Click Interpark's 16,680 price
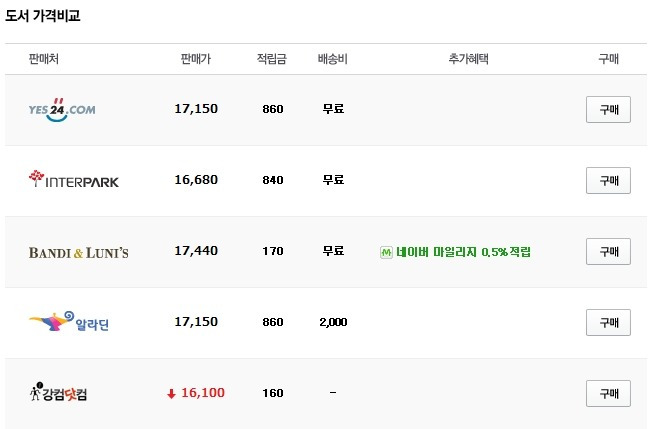Viewport: 652px width, 429px height. pyautogui.click(x=196, y=180)
